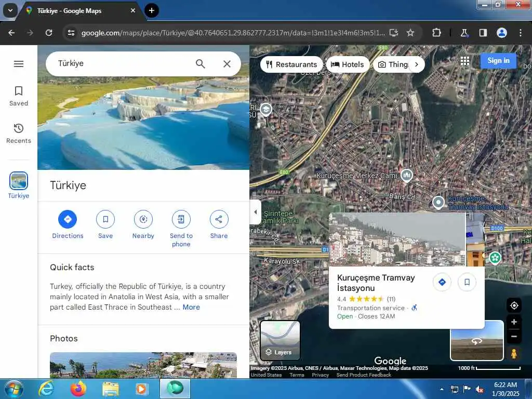Switch map type via Layers
This screenshot has width=532, height=399.
click(x=280, y=340)
